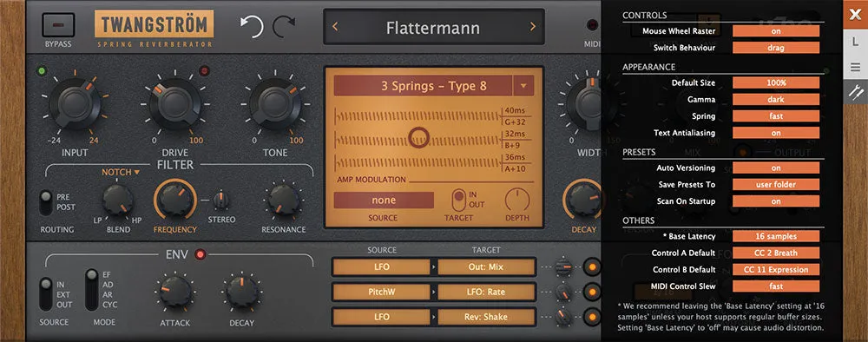Open the L tab in the sidebar

[x=855, y=42]
